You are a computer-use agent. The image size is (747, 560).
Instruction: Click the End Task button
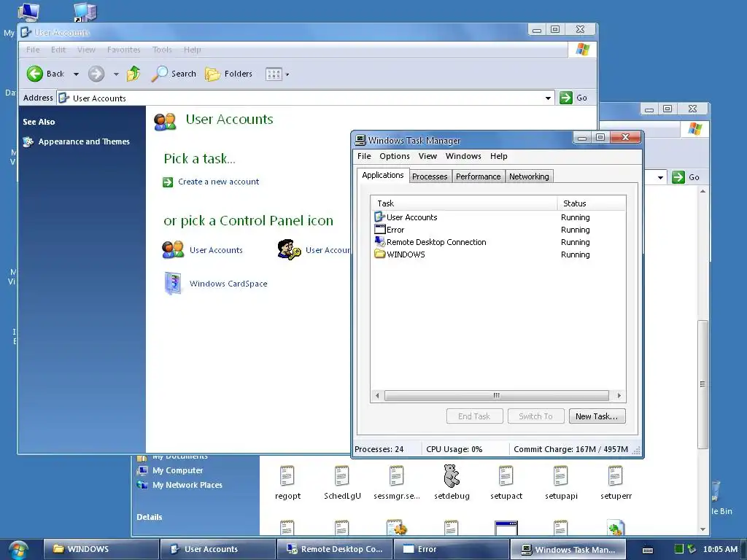[474, 416]
